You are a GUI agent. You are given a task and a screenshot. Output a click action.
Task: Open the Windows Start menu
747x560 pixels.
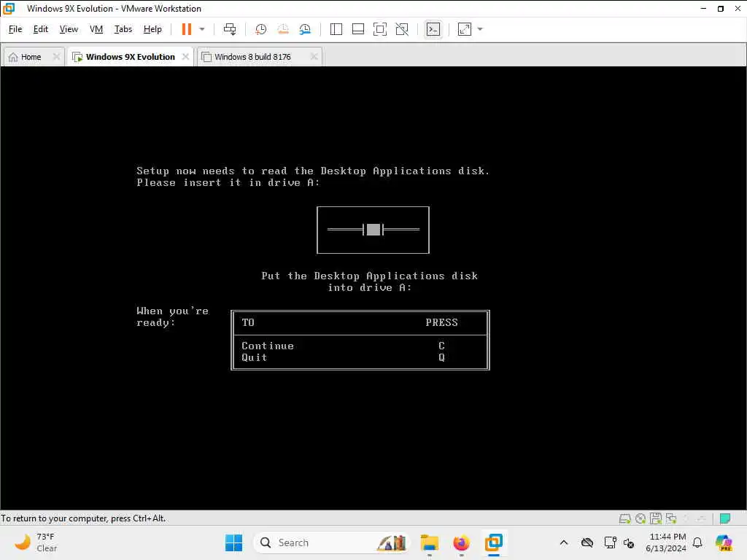(233, 542)
